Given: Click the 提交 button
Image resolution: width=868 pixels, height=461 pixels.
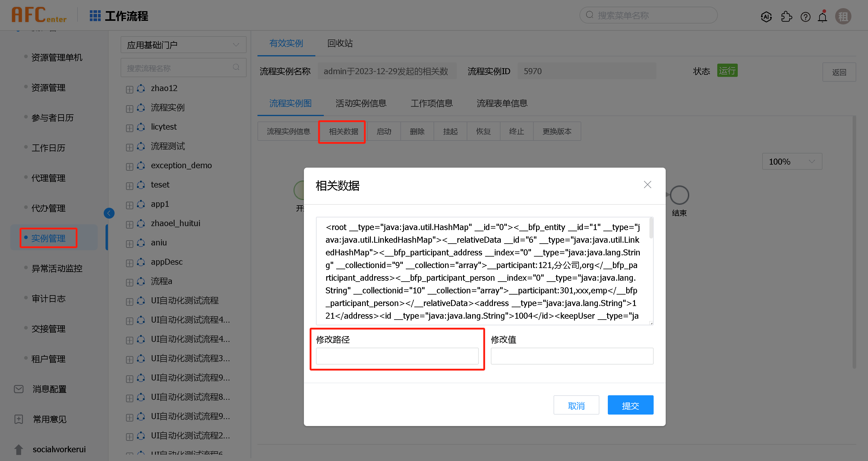Looking at the screenshot, I should (630, 406).
